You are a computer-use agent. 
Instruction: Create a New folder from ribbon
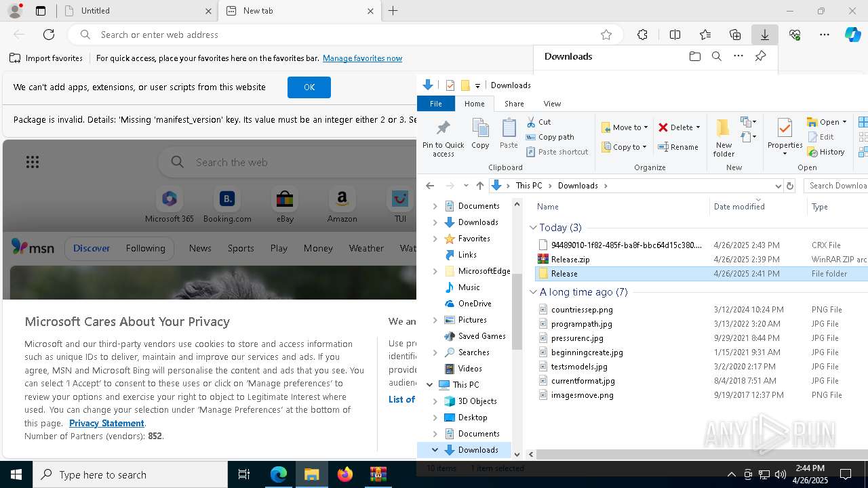(724, 138)
